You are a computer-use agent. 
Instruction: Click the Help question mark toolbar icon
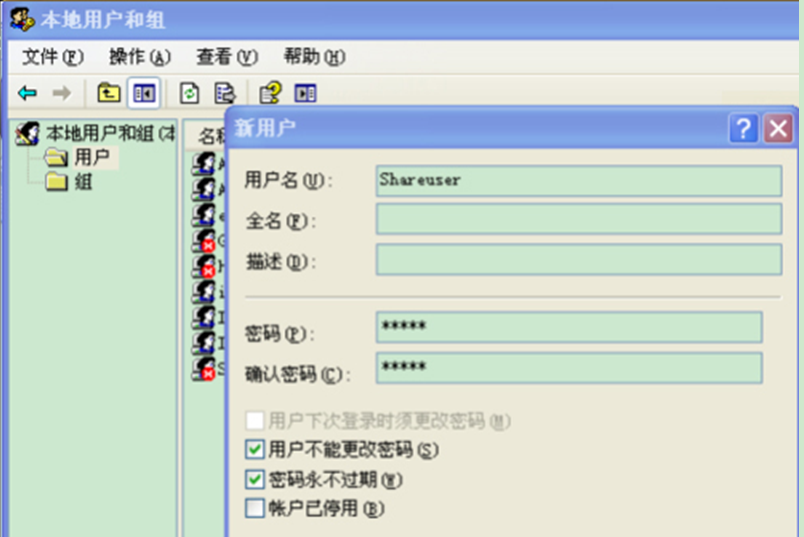pyautogui.click(x=270, y=92)
